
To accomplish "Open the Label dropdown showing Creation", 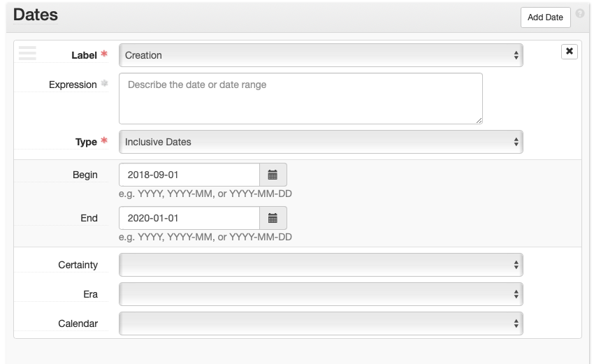I will [321, 55].
